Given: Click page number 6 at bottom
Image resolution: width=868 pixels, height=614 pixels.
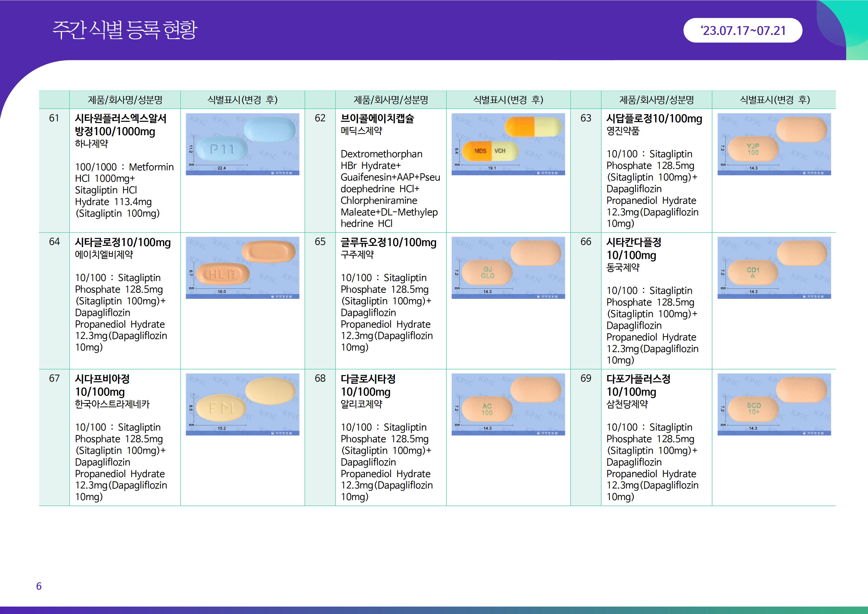Looking at the screenshot, I should tap(39, 586).
